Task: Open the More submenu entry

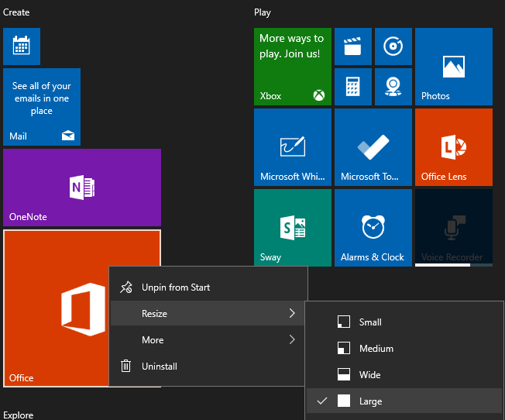Action: 208,339
